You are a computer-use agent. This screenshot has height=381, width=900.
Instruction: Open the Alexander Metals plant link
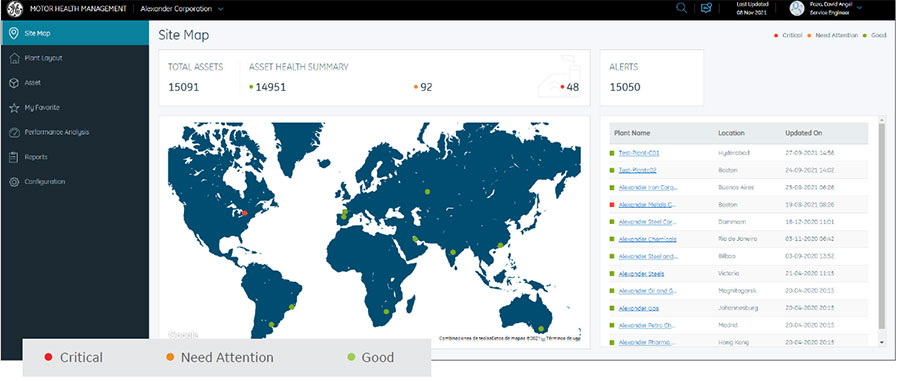click(x=648, y=204)
